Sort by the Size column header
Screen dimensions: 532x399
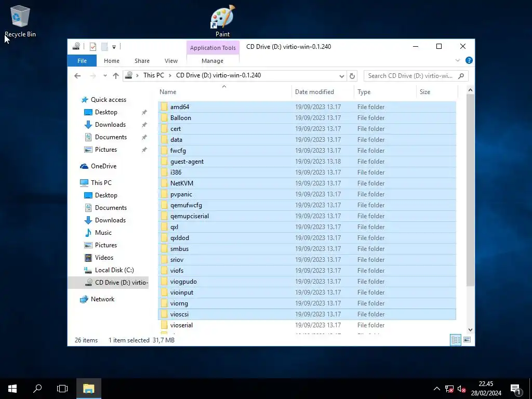click(437, 92)
